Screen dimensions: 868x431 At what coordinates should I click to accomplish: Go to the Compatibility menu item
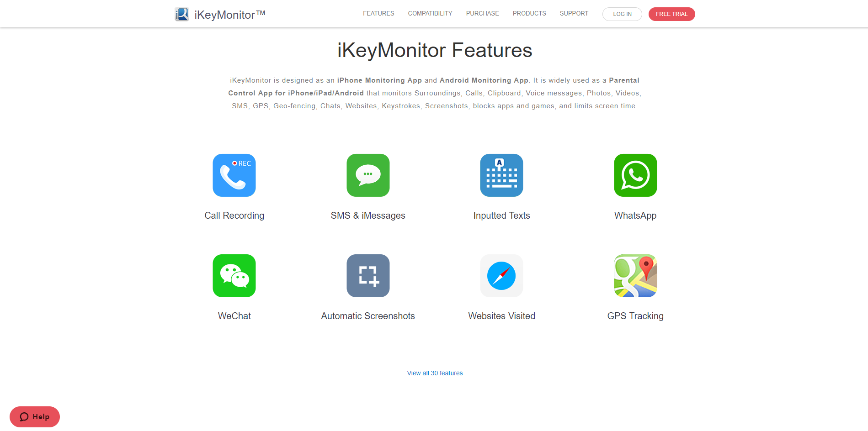(x=430, y=13)
